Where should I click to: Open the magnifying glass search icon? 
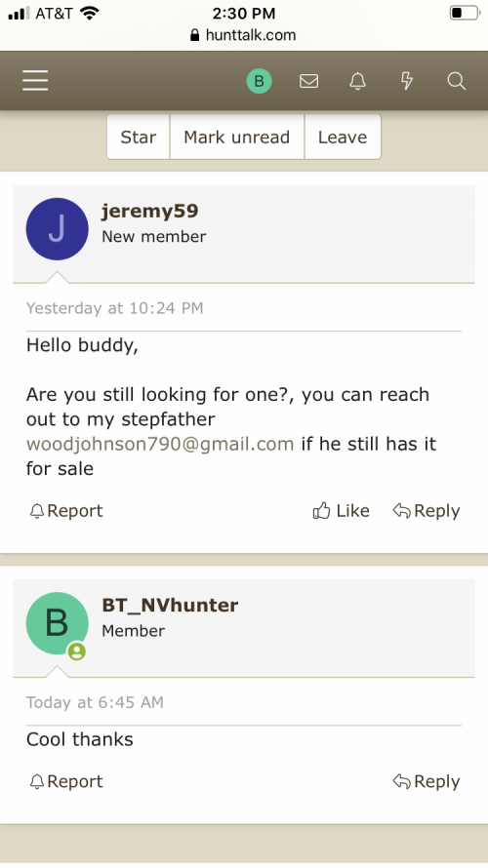pos(457,81)
